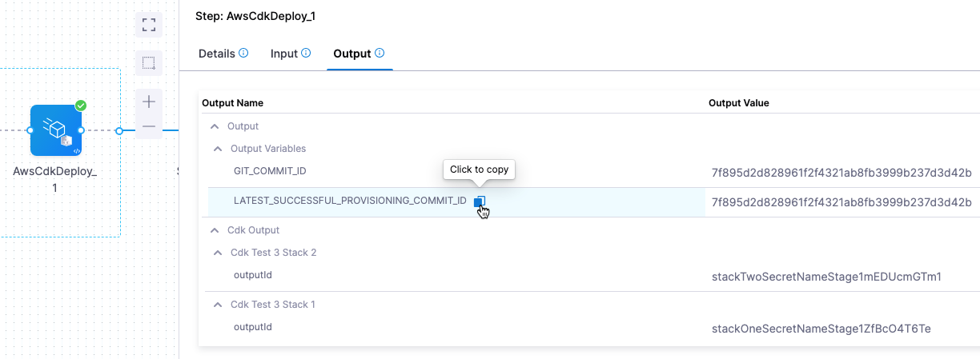Viewport: 980px width, 359px height.
Task: Click info icon beside Details tab
Action: click(x=243, y=53)
